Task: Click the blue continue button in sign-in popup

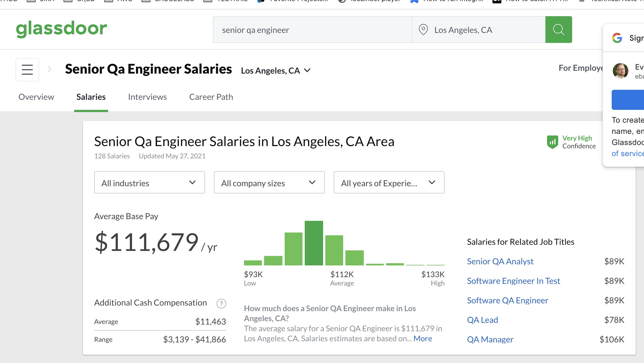Action: [x=628, y=100]
